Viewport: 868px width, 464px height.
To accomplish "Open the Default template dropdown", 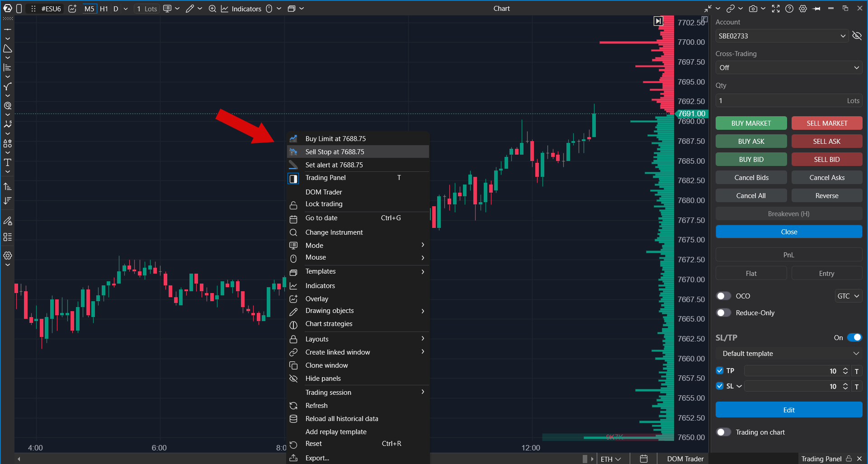I will pyautogui.click(x=789, y=353).
